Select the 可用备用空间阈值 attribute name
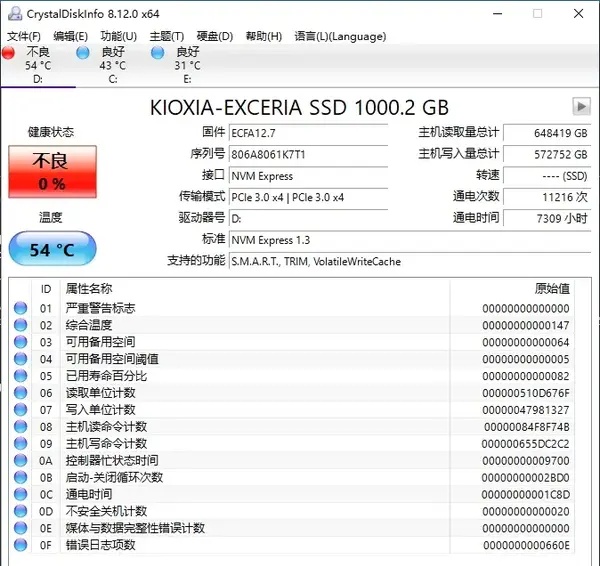The width and height of the screenshot is (600, 566). pos(112,359)
